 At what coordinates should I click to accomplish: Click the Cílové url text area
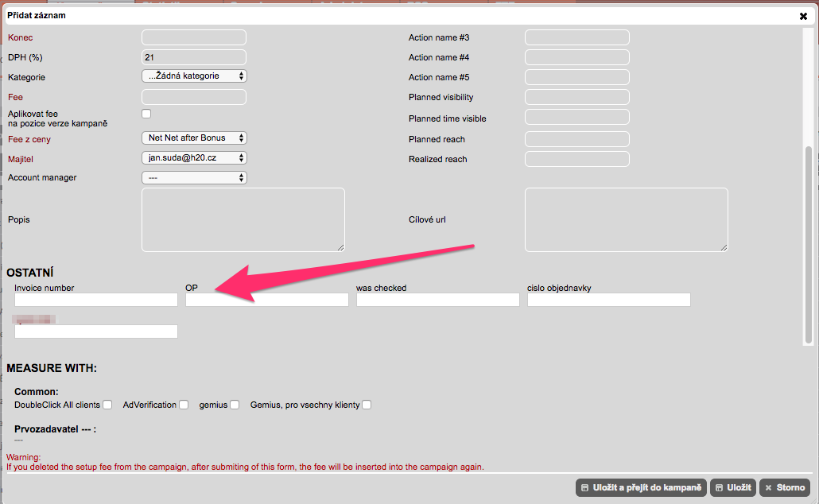click(x=626, y=219)
